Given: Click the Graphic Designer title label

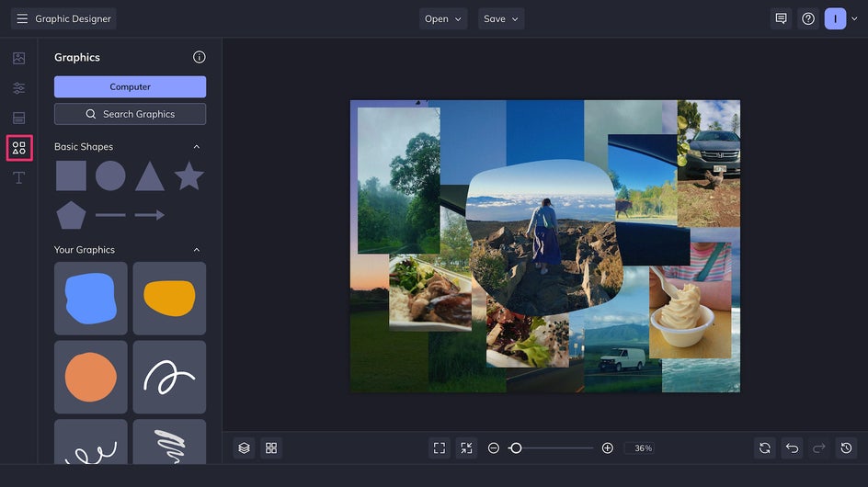Looking at the screenshot, I should coord(73,18).
